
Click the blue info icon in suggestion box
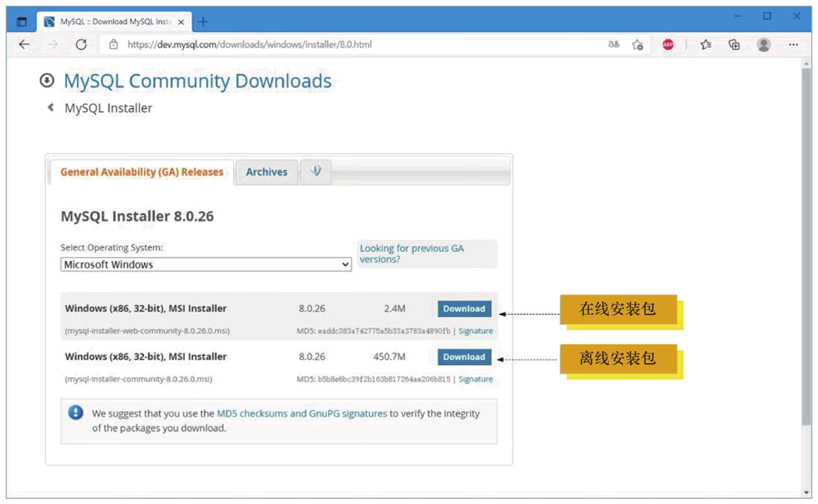pyautogui.click(x=75, y=412)
